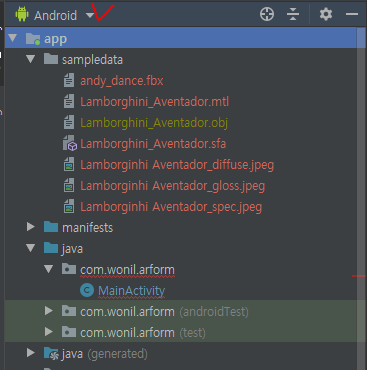This screenshot has height=370, width=367.
Task: Click the package icon of com.wonil.arform (test)
Action: [x=69, y=332]
